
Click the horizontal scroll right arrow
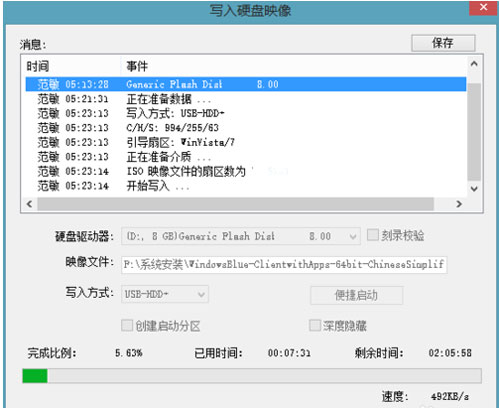459,204
